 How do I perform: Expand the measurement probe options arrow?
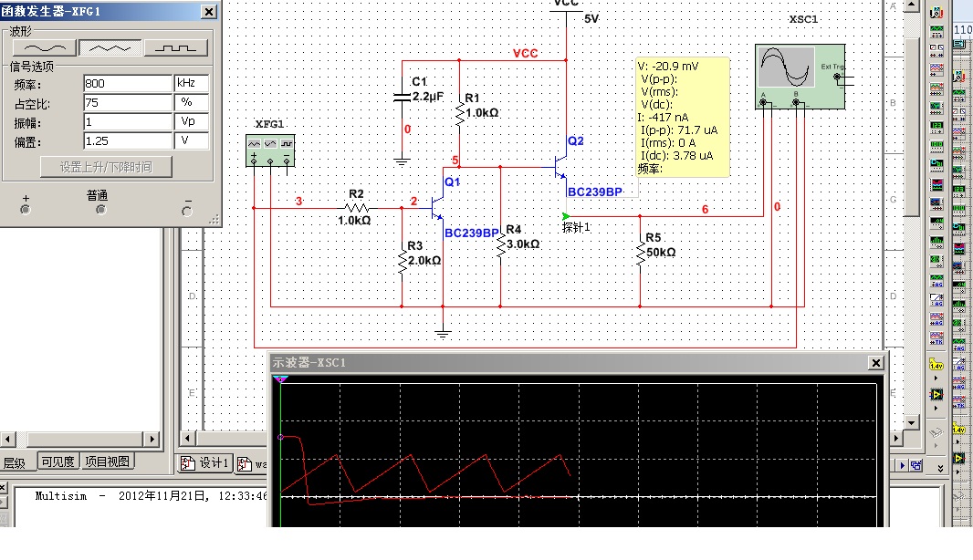(936, 378)
